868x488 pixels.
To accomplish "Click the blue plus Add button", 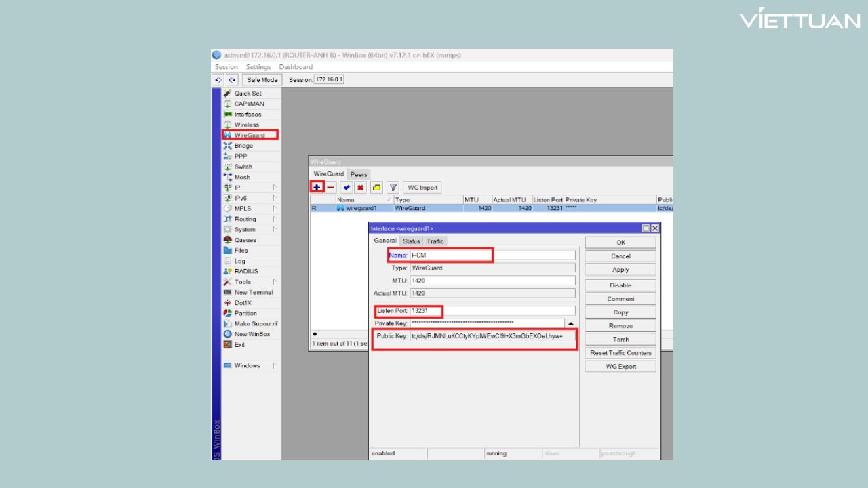I will pos(317,187).
